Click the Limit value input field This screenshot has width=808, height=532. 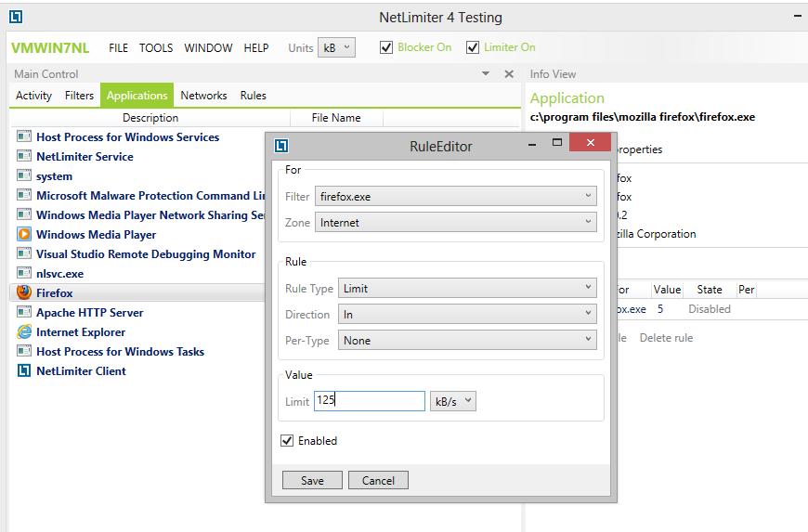(369, 401)
